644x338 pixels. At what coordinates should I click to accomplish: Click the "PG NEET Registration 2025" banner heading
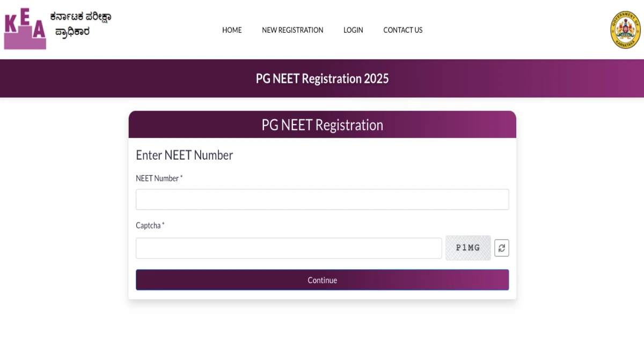click(322, 78)
